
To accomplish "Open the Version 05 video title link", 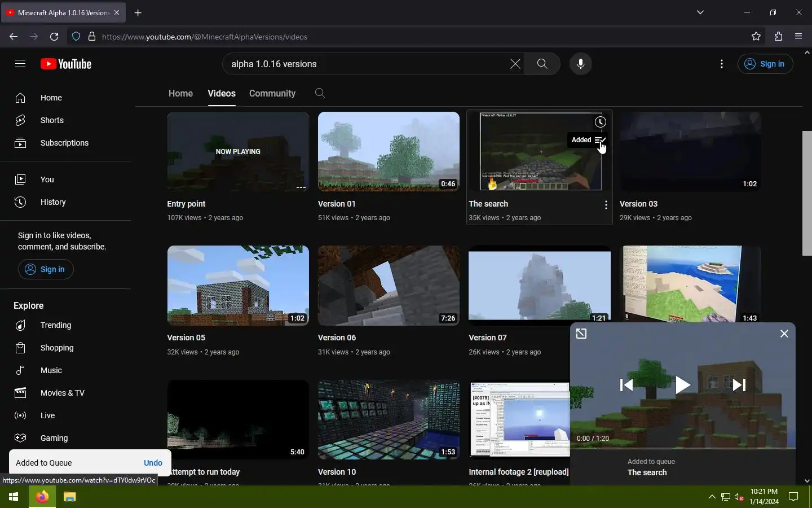I will [186, 338].
